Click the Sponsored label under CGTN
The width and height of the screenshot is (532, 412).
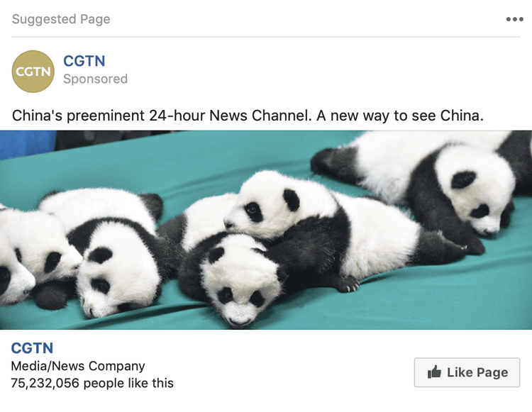pos(95,79)
